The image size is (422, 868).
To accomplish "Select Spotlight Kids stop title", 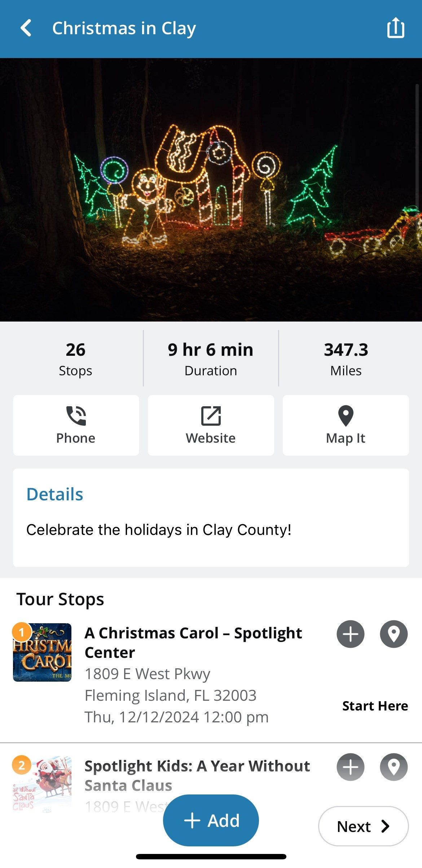I will pyautogui.click(x=197, y=775).
